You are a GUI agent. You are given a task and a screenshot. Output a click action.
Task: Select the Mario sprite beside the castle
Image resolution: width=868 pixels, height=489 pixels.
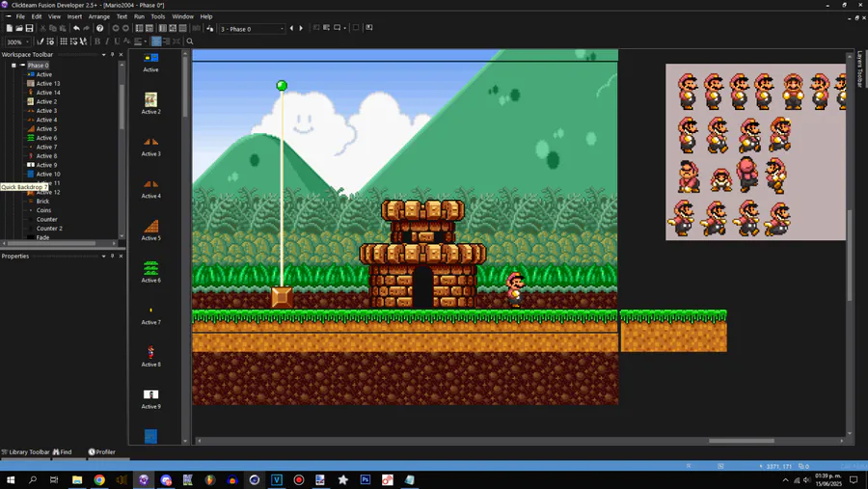[515, 289]
